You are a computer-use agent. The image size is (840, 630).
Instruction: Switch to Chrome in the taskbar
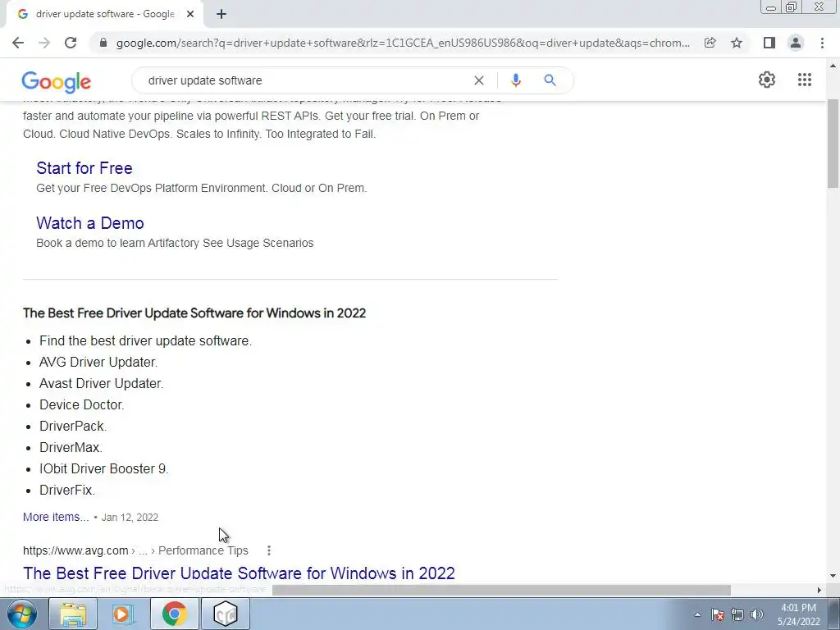click(x=174, y=614)
